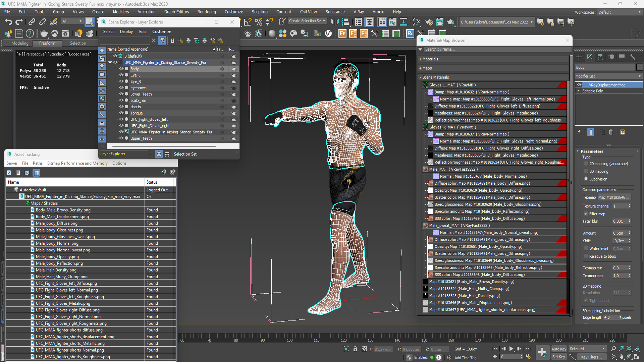The height and width of the screenshot is (362, 644).
Task: Click the Key Filters button
Action: 591,357
